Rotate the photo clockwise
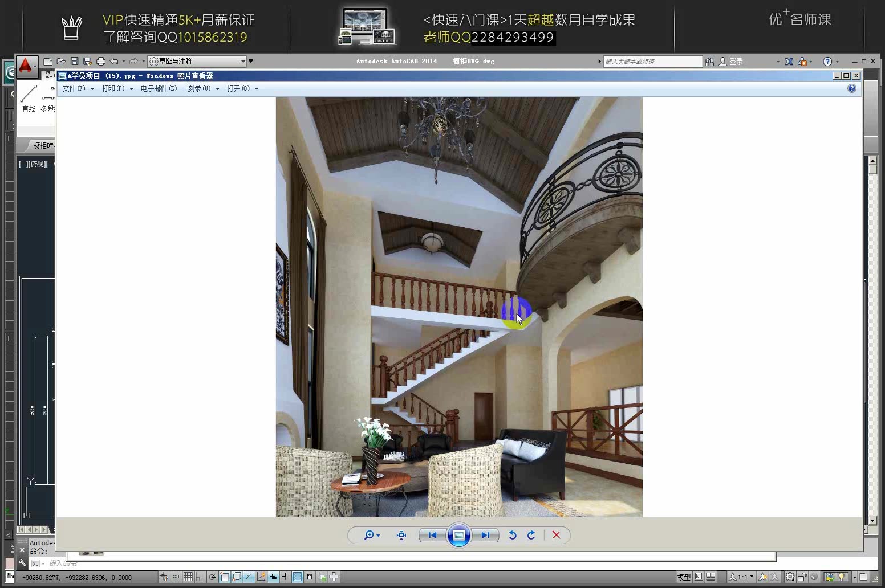Screen dimensions: 885x588 pyautogui.click(x=531, y=535)
